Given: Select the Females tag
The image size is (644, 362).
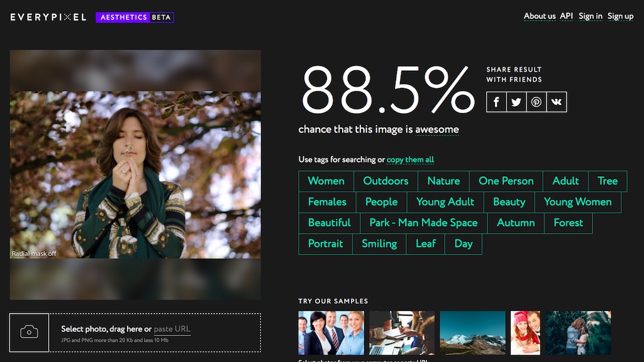Looking at the screenshot, I should [x=327, y=202].
